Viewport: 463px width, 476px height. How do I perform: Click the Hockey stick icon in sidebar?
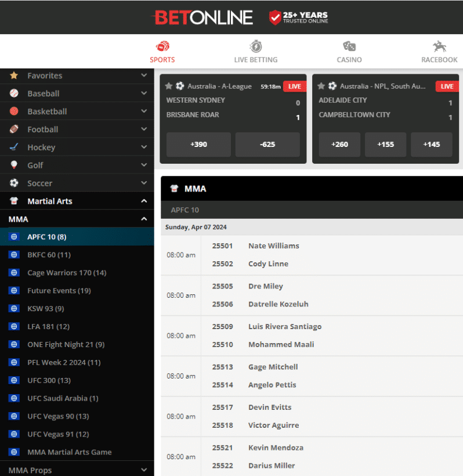point(14,147)
